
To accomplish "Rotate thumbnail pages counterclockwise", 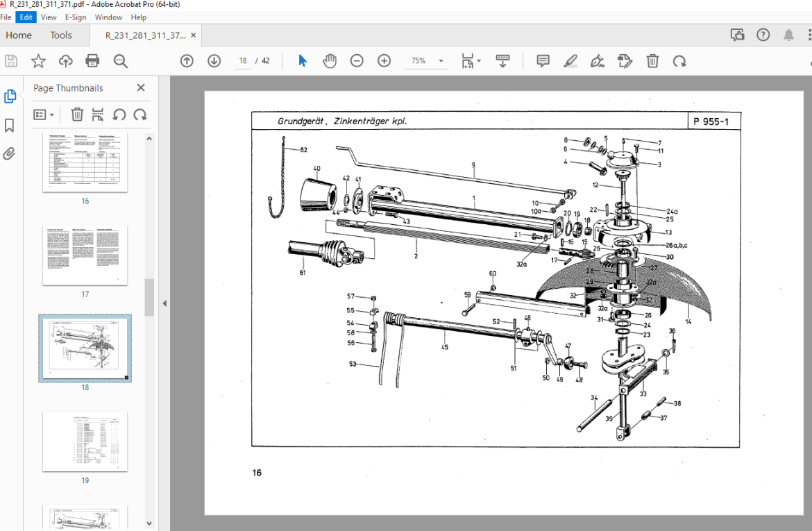I will point(119,115).
